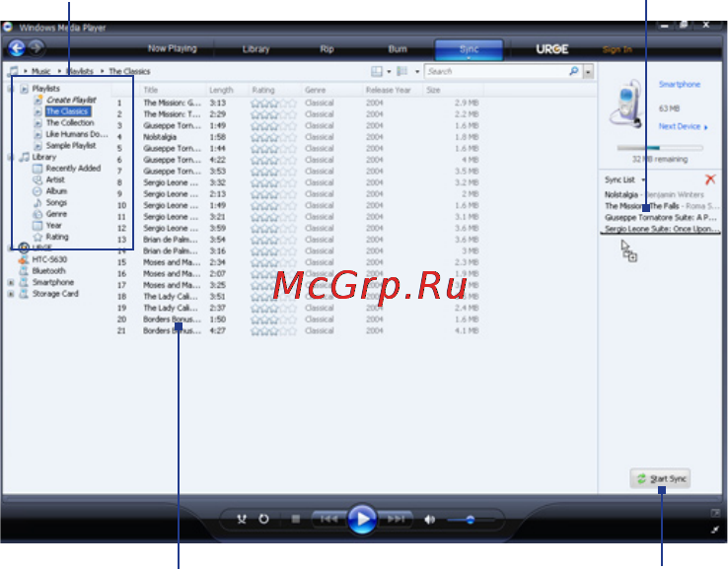Click the Forward navigation arrow

tap(36, 47)
